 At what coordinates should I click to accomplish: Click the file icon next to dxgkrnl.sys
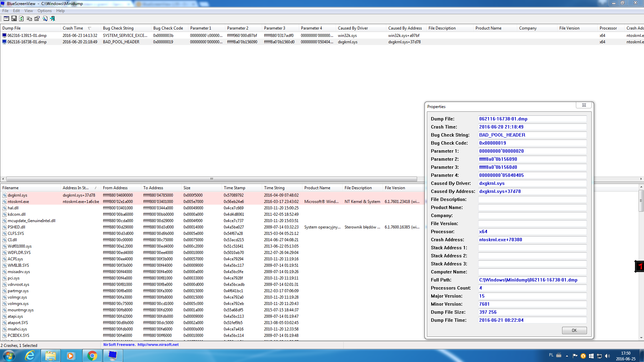[5, 195]
